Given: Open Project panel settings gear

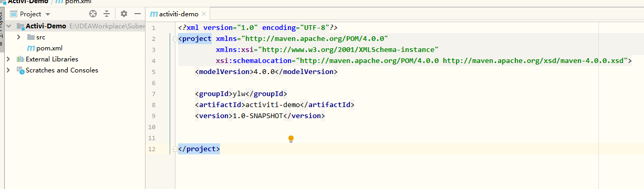Looking at the screenshot, I should (124, 14).
